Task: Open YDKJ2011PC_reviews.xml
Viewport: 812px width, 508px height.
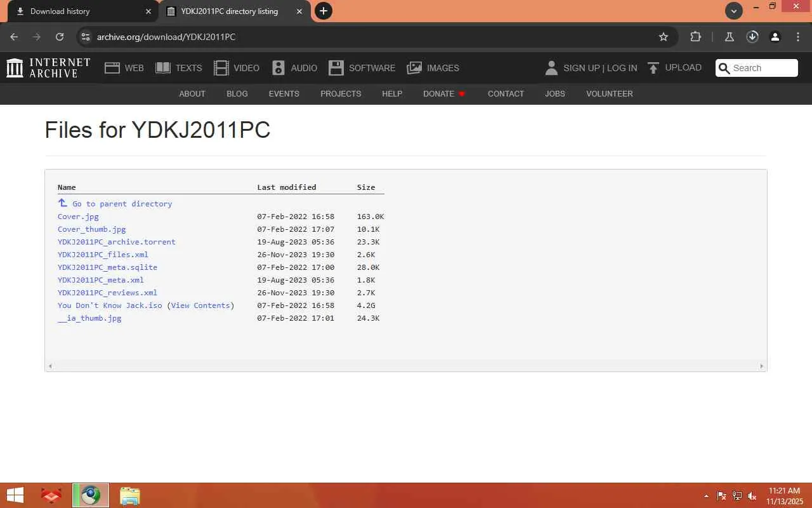Action: (107, 293)
